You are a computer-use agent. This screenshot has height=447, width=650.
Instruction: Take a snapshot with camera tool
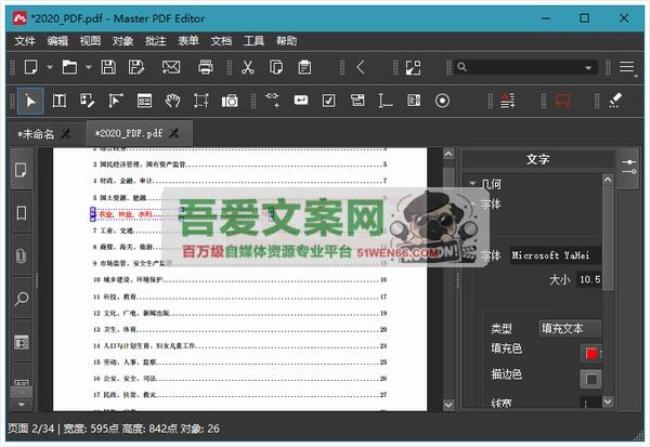[x=230, y=101]
